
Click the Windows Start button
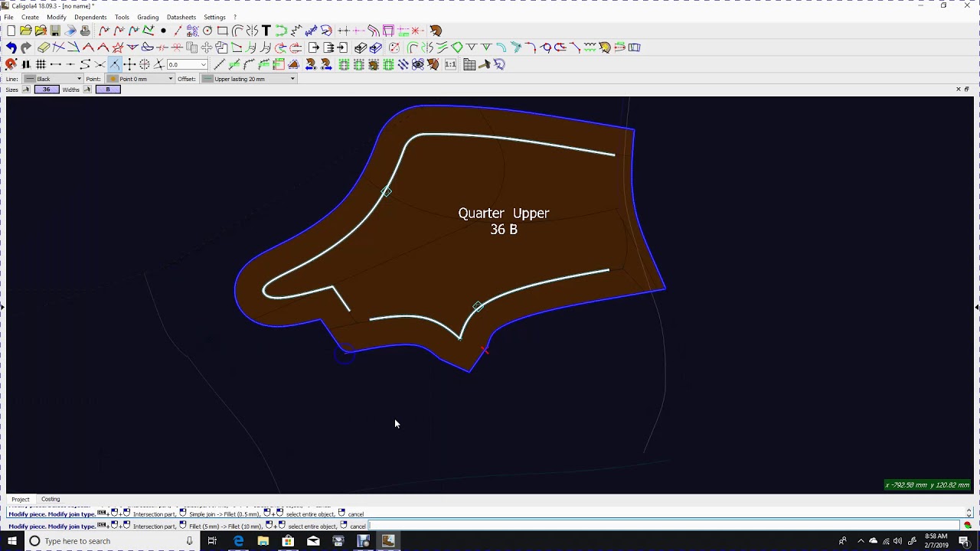click(11, 541)
